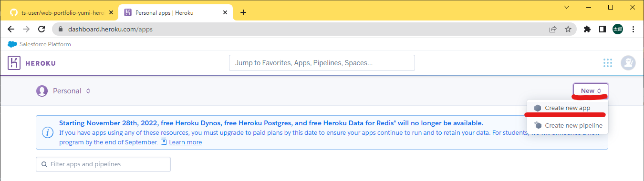644x181 pixels.
Task: Click the hexagon icon beside Create new app
Action: point(538,108)
